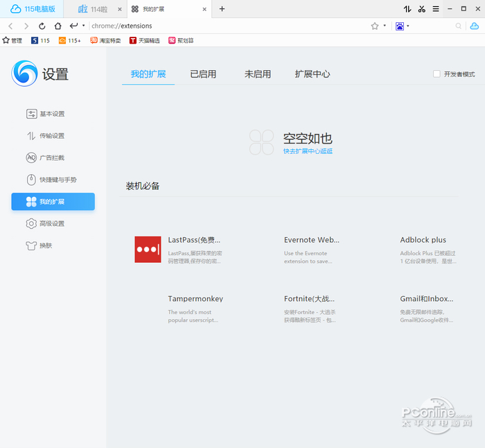Image resolution: width=485 pixels, height=448 pixels.
Task: Open the LastPass(免费... extension title
Action: tap(194, 240)
